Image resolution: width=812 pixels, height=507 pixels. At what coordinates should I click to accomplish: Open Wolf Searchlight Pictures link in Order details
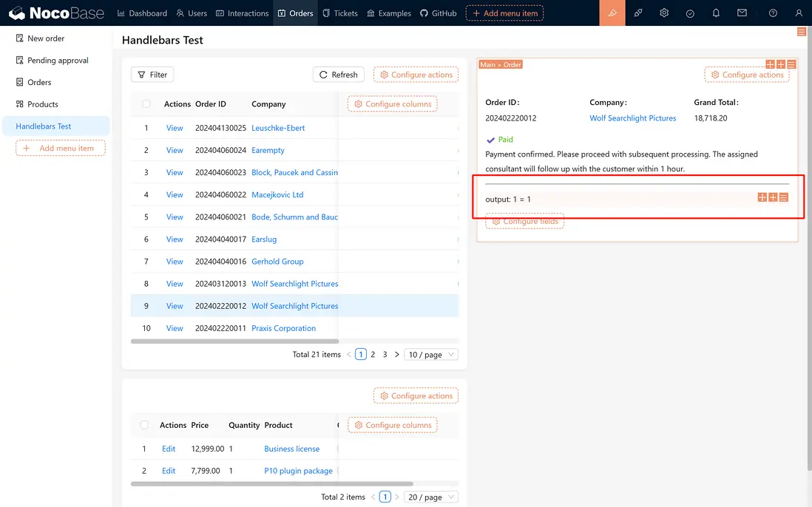[x=633, y=118]
